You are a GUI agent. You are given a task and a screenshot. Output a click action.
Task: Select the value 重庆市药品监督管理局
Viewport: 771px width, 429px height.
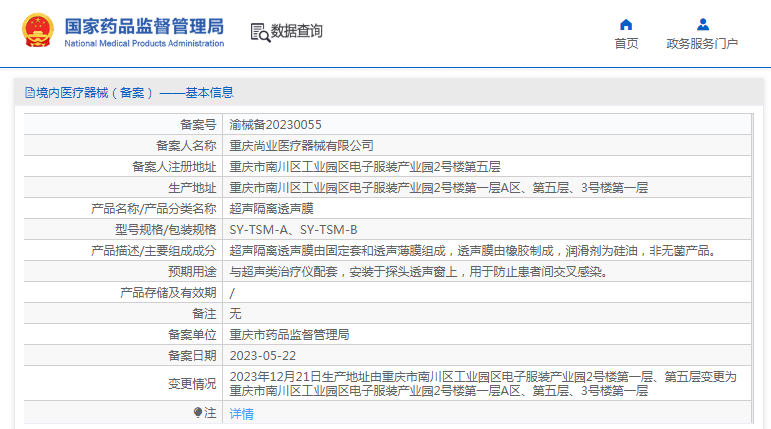tap(289, 335)
